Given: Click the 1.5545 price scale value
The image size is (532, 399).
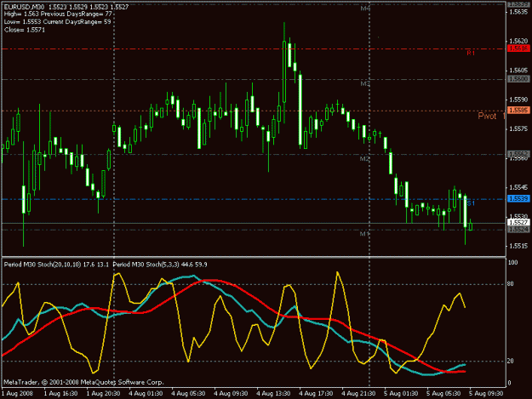Looking at the screenshot, I should point(518,187).
